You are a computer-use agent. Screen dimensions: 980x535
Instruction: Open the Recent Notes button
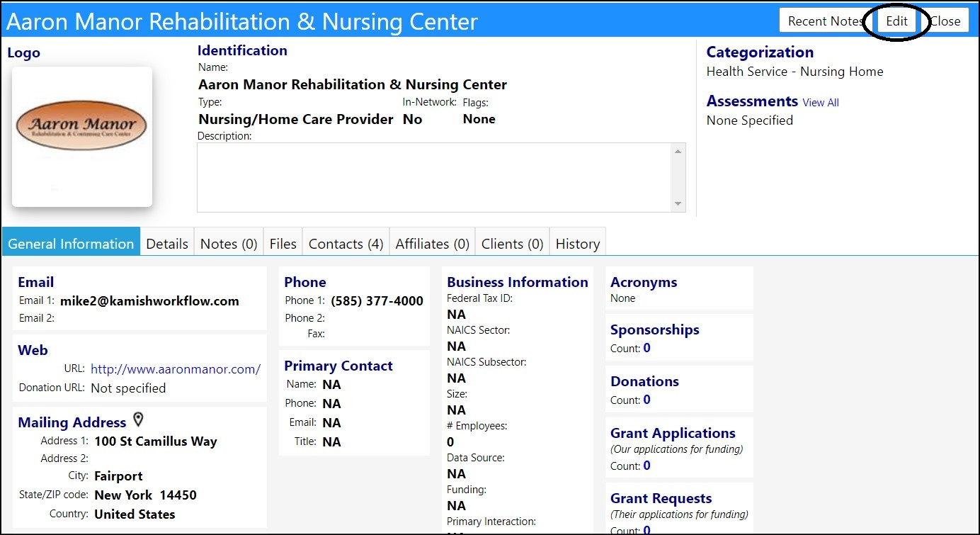(826, 21)
